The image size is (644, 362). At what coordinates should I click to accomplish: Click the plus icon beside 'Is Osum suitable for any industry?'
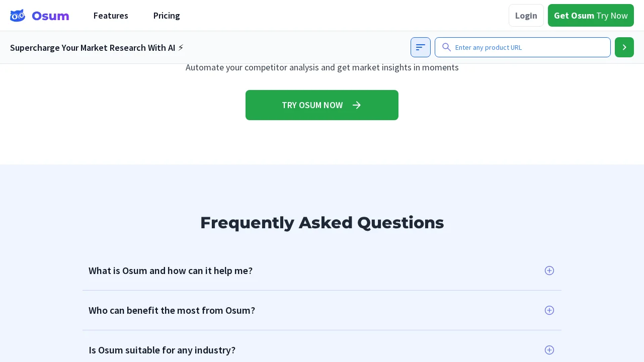coord(549,350)
